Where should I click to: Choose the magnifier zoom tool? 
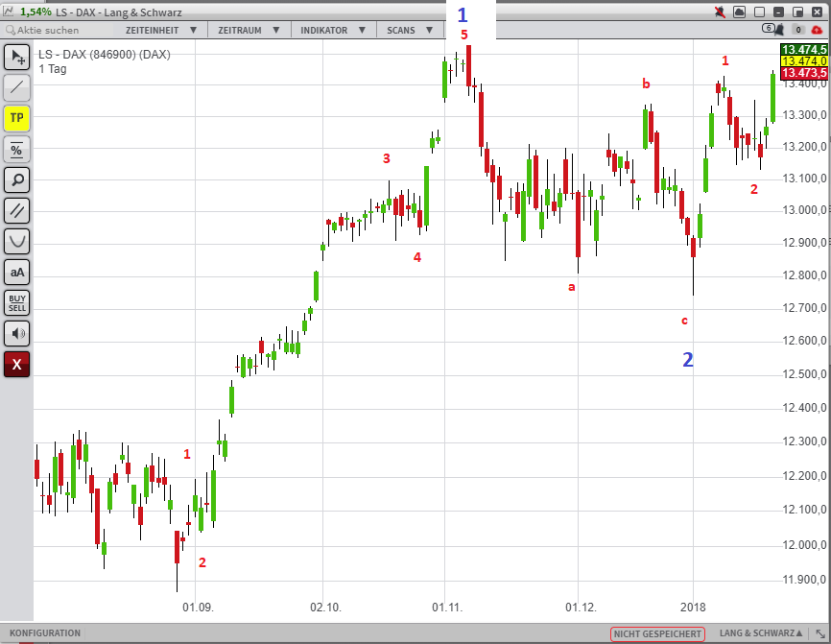17,180
